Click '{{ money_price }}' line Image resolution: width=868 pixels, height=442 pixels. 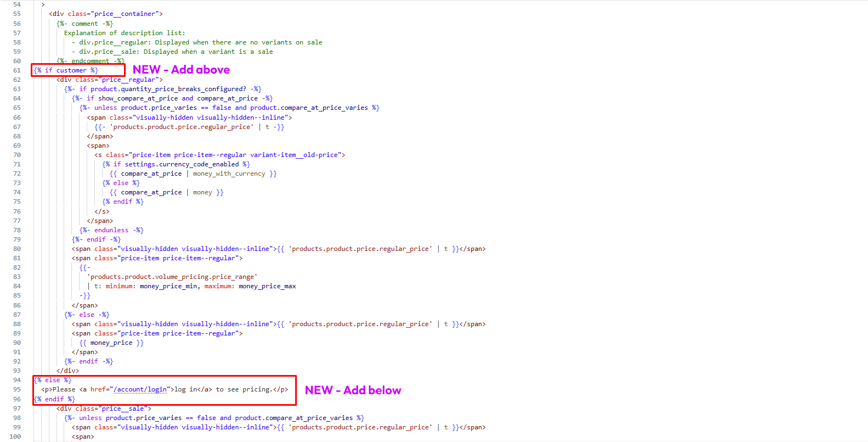(111, 343)
